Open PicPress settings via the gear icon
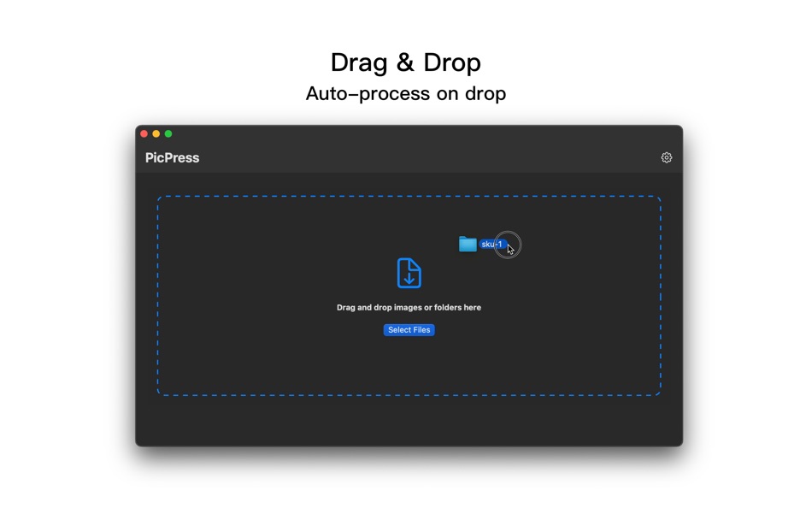Viewport: 812px width, 508px height. [x=667, y=157]
